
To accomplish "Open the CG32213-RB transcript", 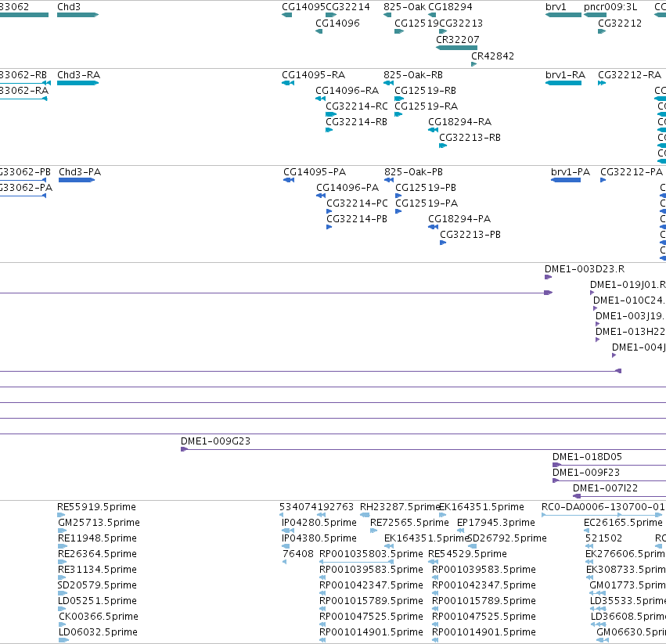I will point(443,146).
